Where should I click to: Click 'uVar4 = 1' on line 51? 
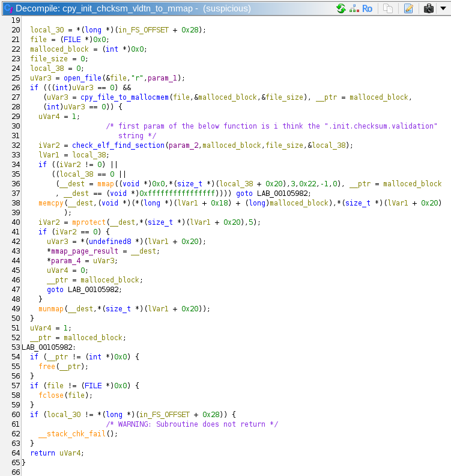click(x=50, y=328)
